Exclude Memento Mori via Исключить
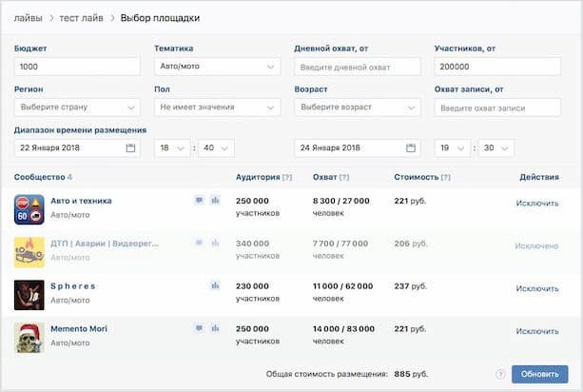 (x=537, y=331)
